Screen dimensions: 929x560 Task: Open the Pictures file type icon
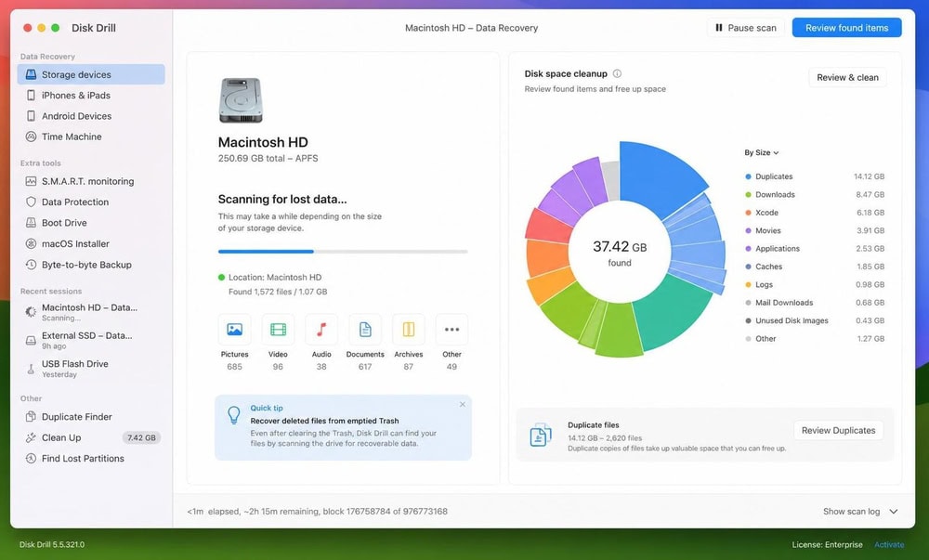coord(235,330)
